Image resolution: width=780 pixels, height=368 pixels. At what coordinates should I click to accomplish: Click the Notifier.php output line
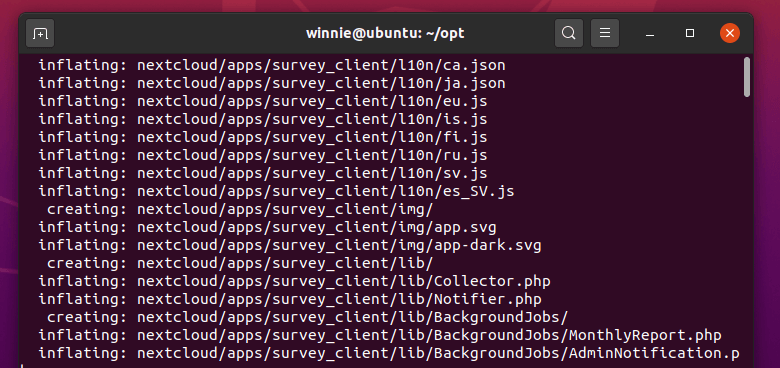(x=290, y=299)
